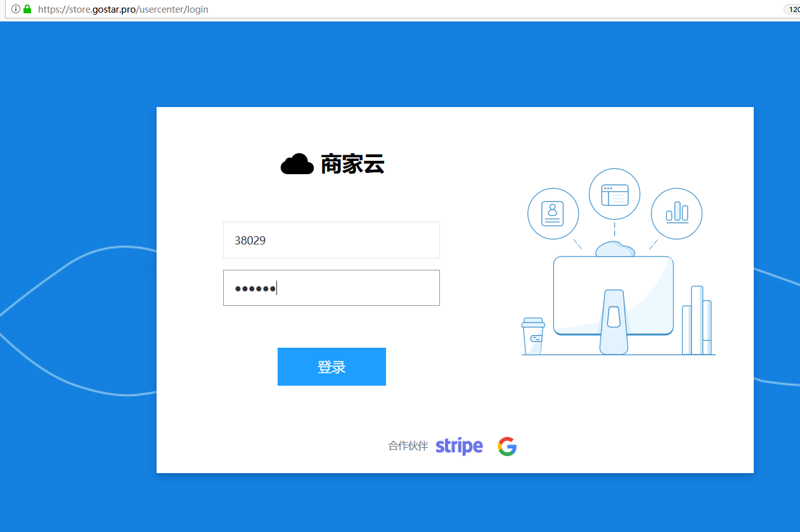Click the 商家云 brand title text

352,164
